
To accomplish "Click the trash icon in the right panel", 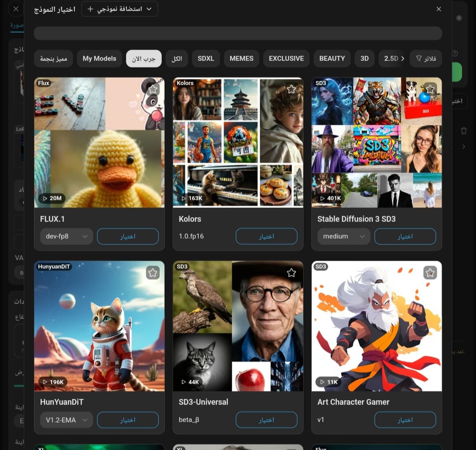I will pyautogui.click(x=464, y=131).
